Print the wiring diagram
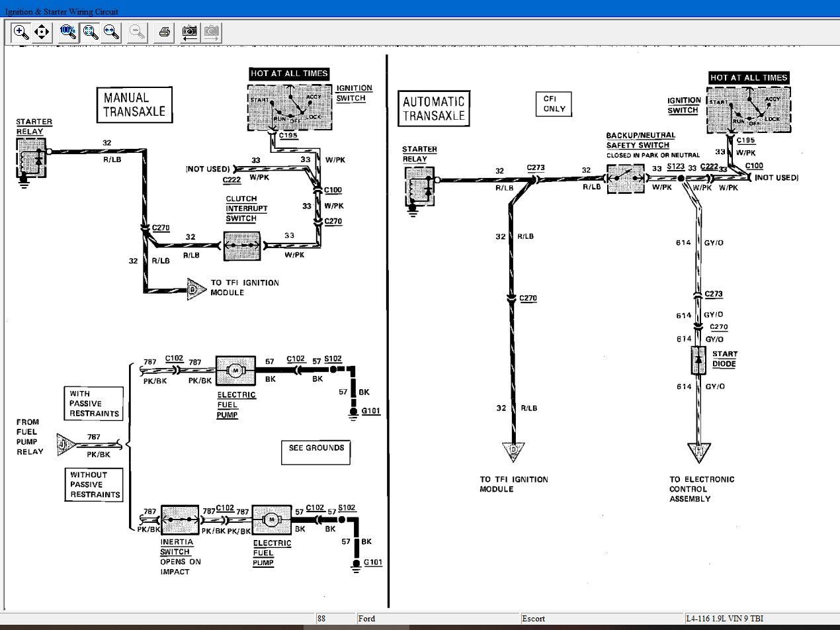Viewport: 840px width, 630px height. pyautogui.click(x=164, y=32)
